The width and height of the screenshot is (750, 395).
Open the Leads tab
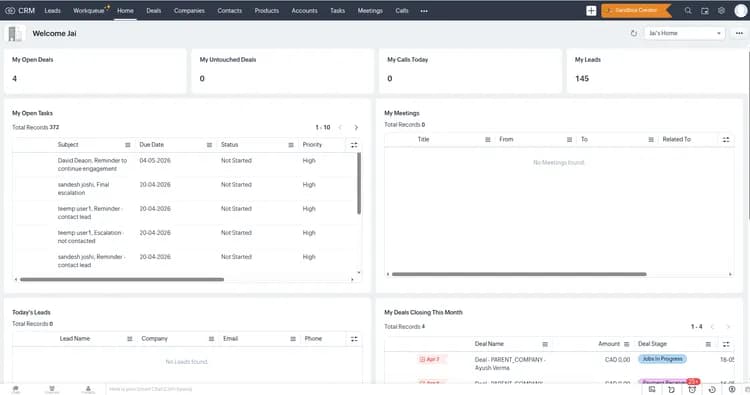point(53,11)
